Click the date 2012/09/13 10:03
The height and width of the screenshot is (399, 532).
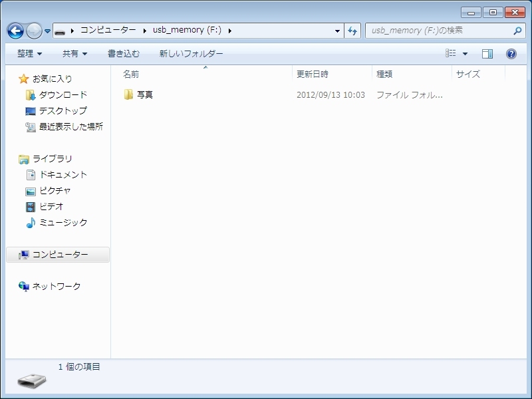(331, 94)
